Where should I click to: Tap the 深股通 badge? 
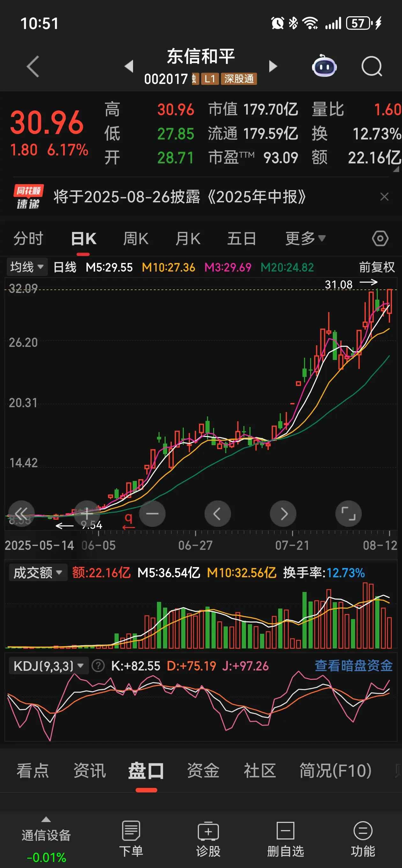click(x=239, y=79)
